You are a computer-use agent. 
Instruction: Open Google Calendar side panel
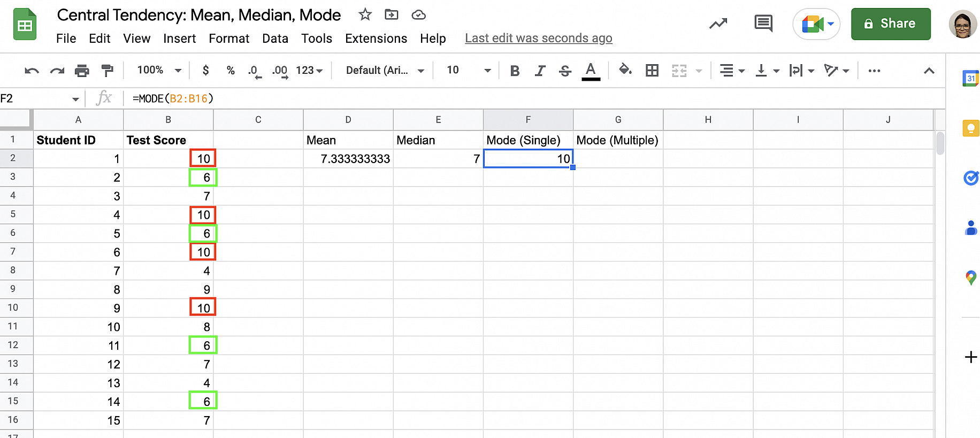pos(970,78)
